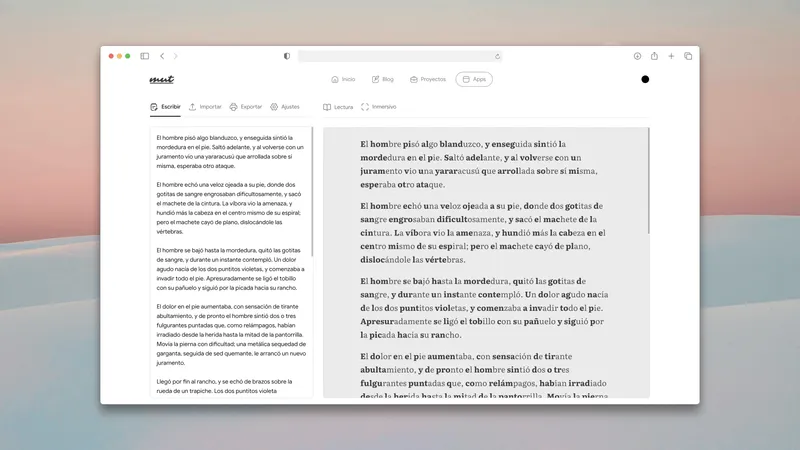Image resolution: width=800 pixels, height=450 pixels.
Task: Toggle the black circle theme button
Action: point(645,79)
